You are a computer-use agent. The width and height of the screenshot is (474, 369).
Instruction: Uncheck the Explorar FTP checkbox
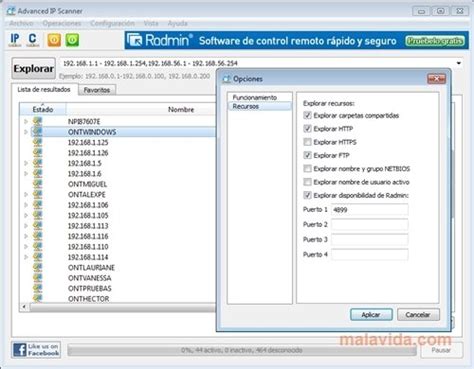click(x=307, y=155)
